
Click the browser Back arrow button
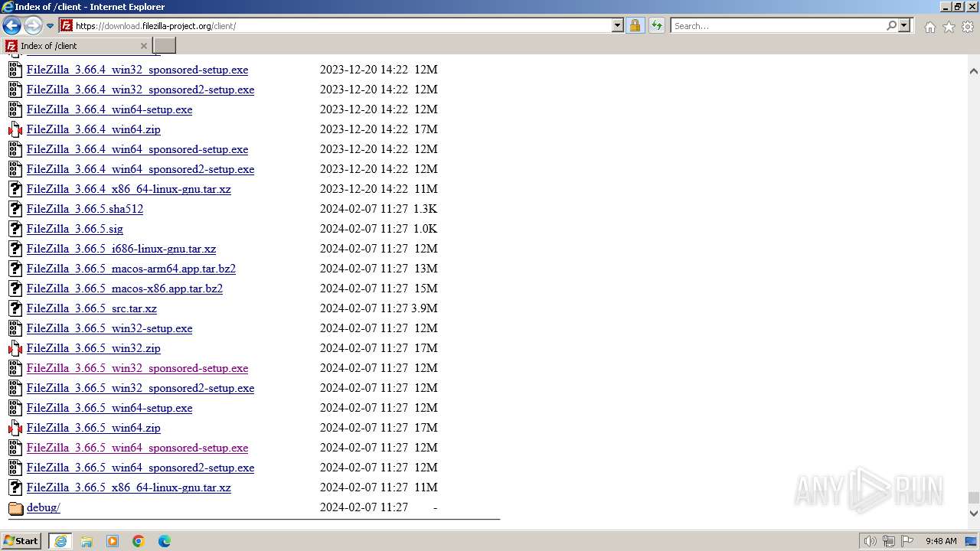(11, 25)
